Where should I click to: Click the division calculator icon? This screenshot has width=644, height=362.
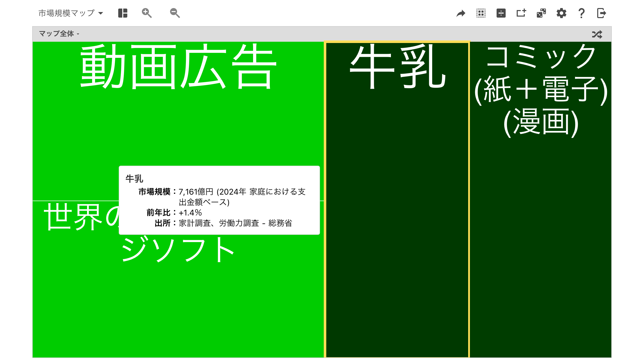click(x=501, y=13)
